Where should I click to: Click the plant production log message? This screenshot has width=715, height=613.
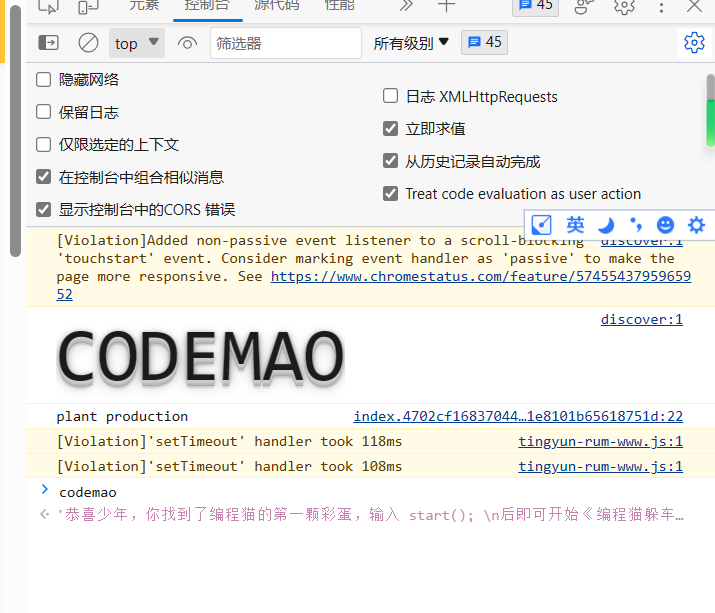coord(122,416)
